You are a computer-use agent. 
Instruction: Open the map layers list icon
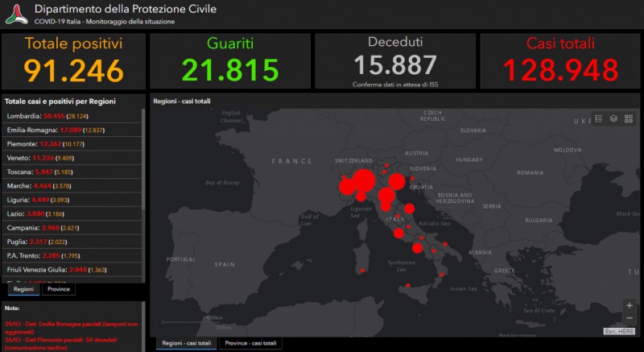click(613, 118)
